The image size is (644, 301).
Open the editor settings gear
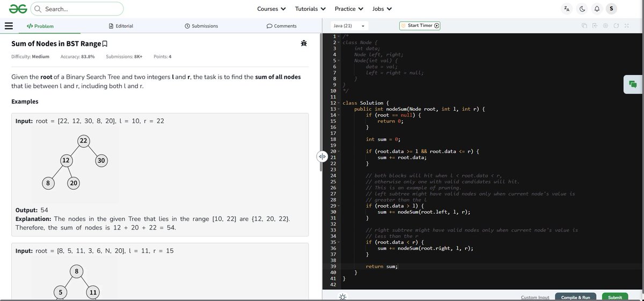[x=605, y=26]
